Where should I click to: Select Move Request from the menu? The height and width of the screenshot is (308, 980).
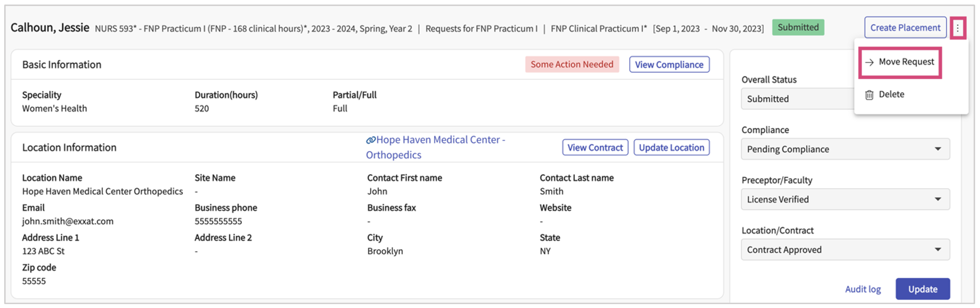(x=900, y=62)
